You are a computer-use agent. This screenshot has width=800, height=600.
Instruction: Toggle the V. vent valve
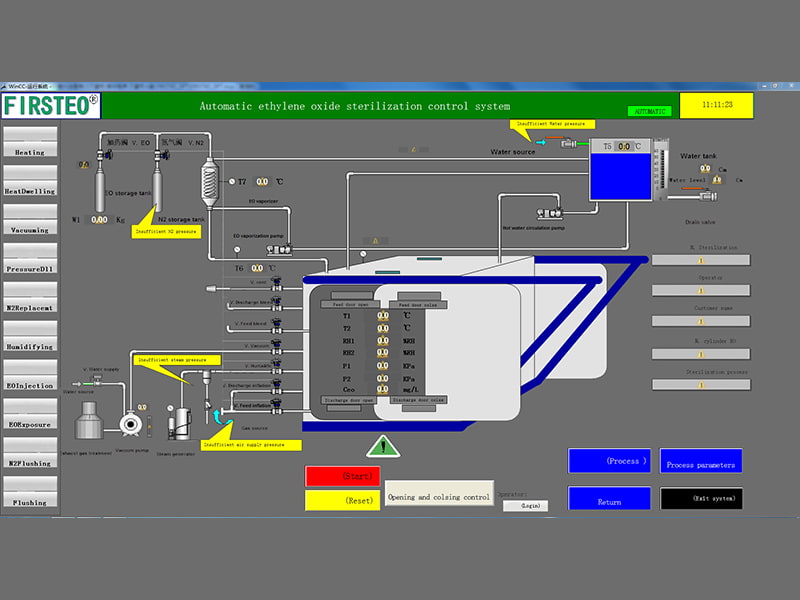pyautogui.click(x=277, y=284)
